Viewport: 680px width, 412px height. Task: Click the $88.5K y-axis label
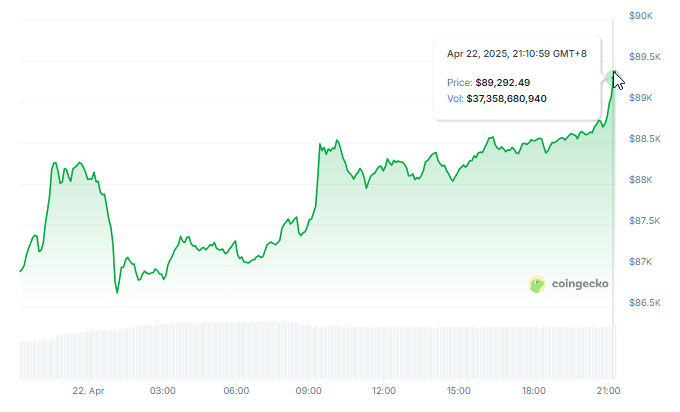(x=642, y=139)
